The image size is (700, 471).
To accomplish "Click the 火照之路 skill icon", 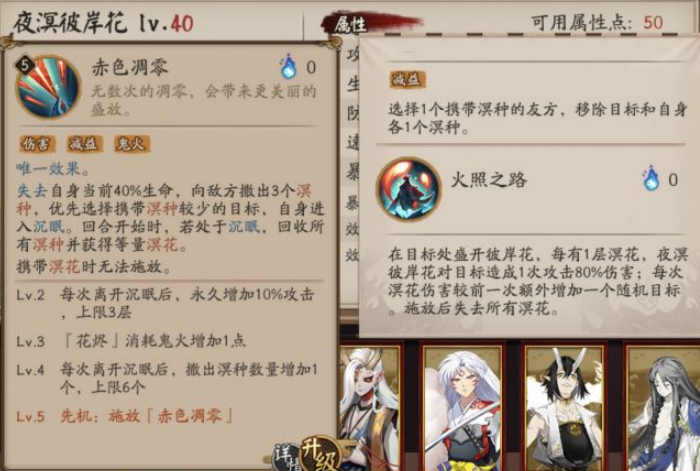I will (408, 189).
